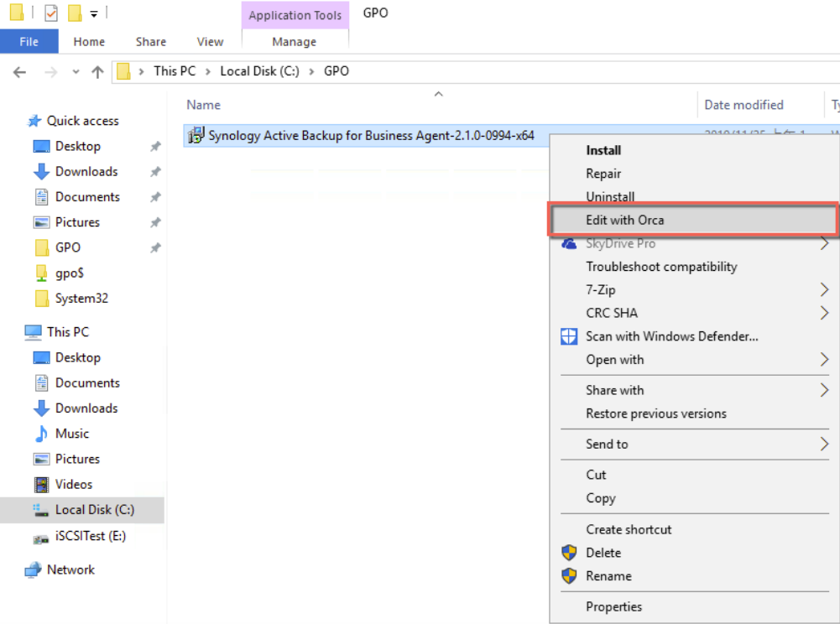Click Troubleshoot compatibility menu entry
The image size is (840, 624).
[661, 267]
